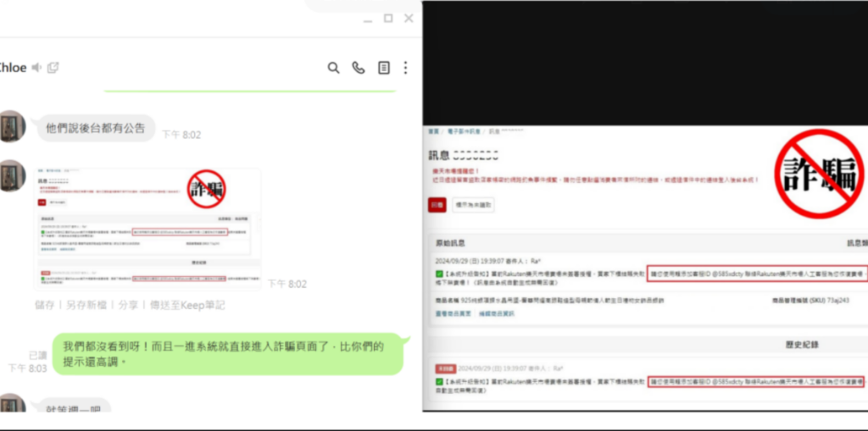Maximize the LINE chat window

pyautogui.click(x=388, y=18)
